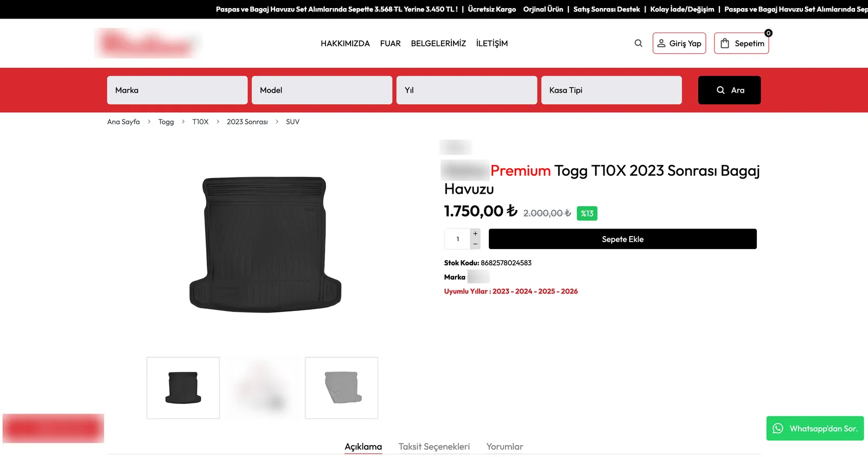The image size is (868, 457).
Task: Click the main trunk mat product image
Action: pyautogui.click(x=265, y=244)
